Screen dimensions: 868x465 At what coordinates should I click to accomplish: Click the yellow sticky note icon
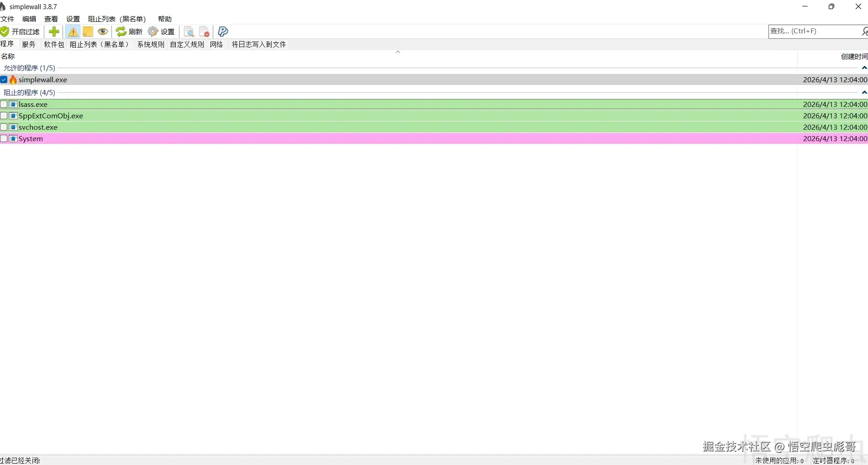(88, 32)
